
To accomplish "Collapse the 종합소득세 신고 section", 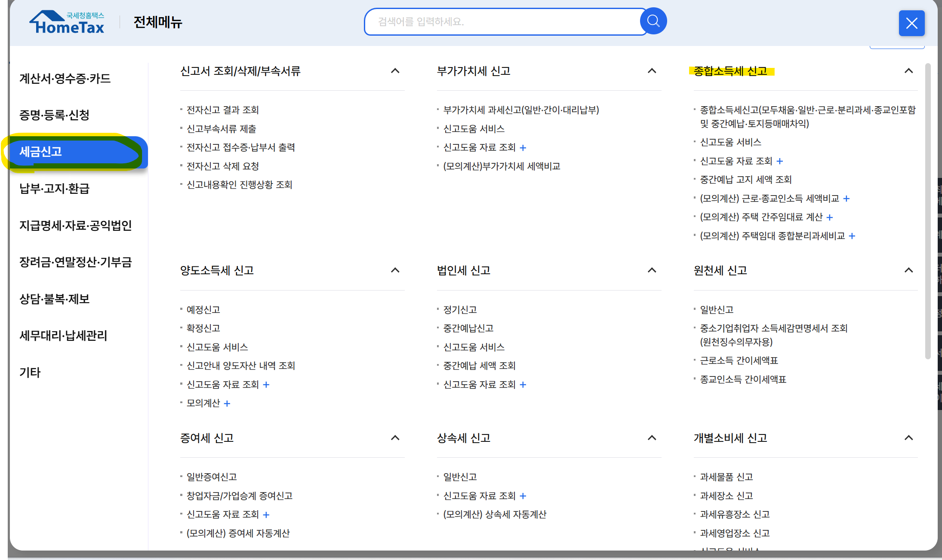I will [908, 71].
